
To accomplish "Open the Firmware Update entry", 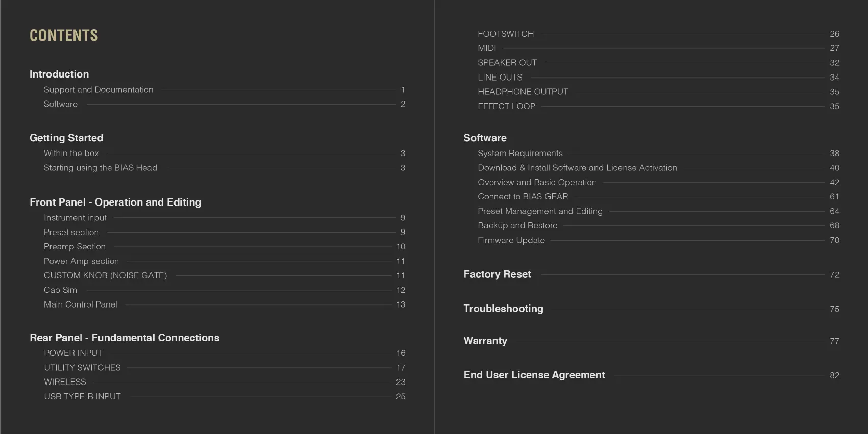I will [x=511, y=240].
